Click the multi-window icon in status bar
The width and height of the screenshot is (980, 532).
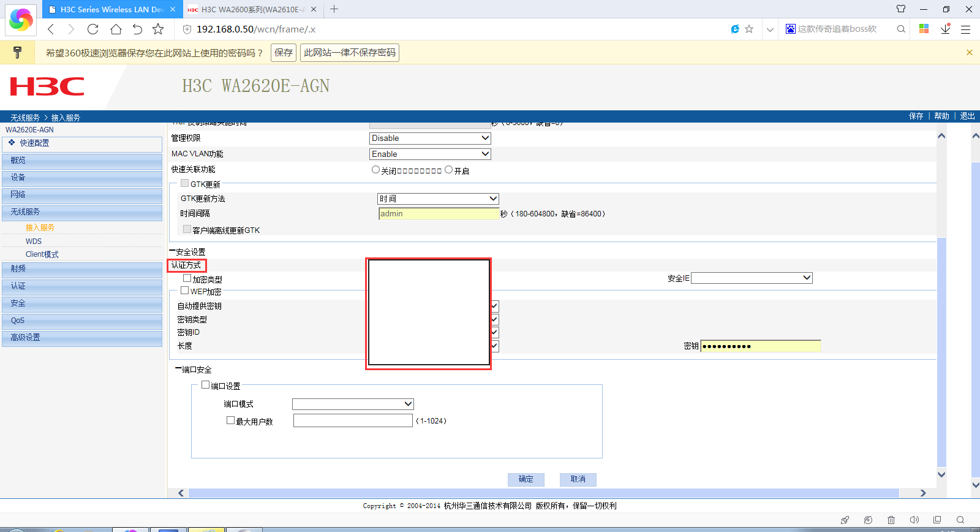pos(937,520)
